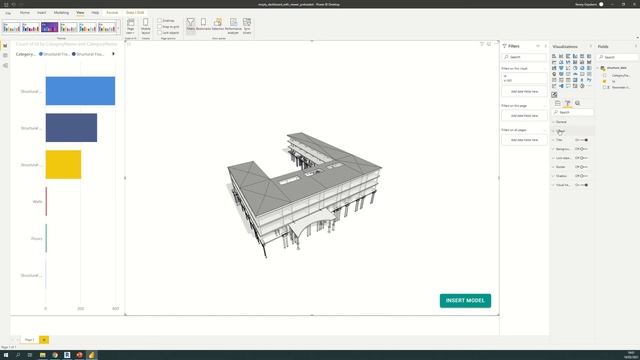Screen dimensions: 640x360
Task: Add new page with plus button
Action: (44, 340)
